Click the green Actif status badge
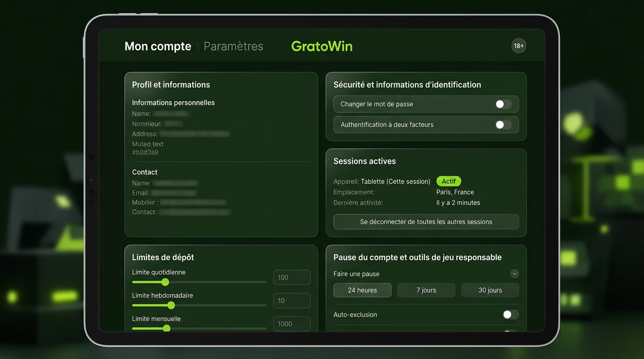The width and height of the screenshot is (644, 359). [449, 181]
